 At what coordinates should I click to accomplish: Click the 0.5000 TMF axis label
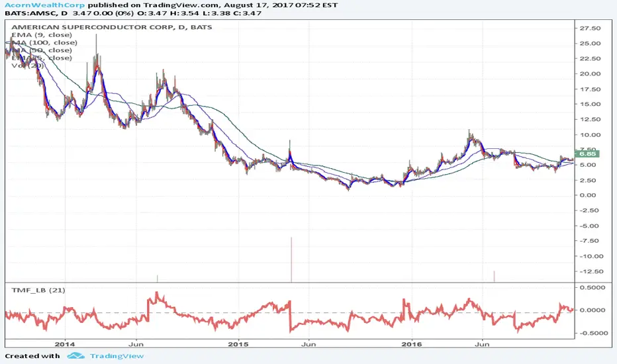[x=593, y=288]
